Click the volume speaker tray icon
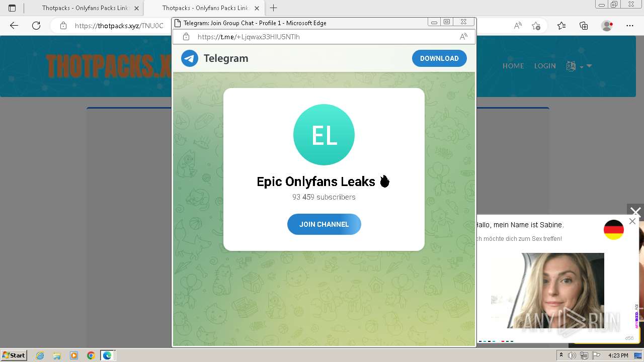Image resolution: width=644 pixels, height=362 pixels. (x=572, y=355)
